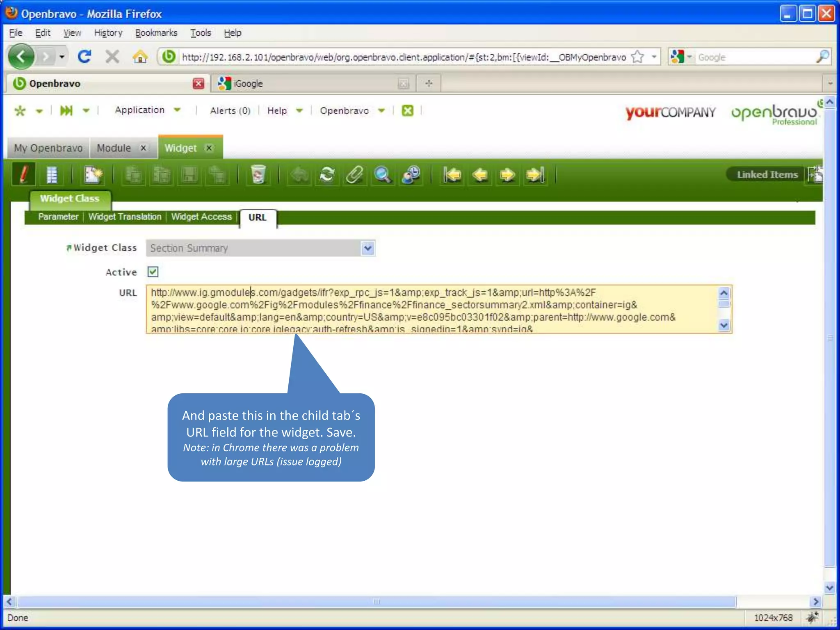Image resolution: width=840 pixels, height=630 pixels.
Task: Switch to grid view icon in toolbar
Action: click(x=52, y=175)
